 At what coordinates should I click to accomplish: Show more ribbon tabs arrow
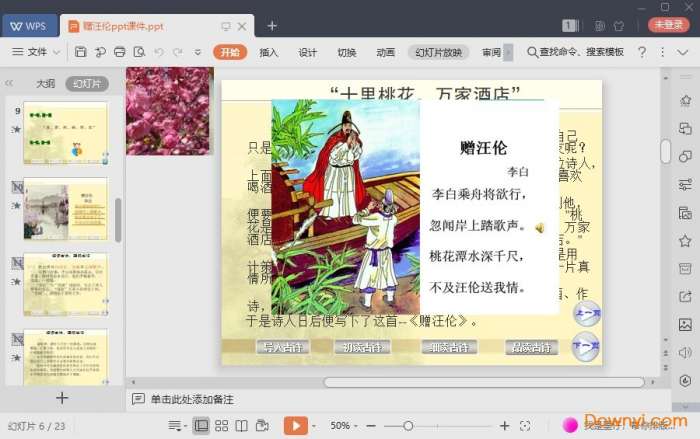508,52
